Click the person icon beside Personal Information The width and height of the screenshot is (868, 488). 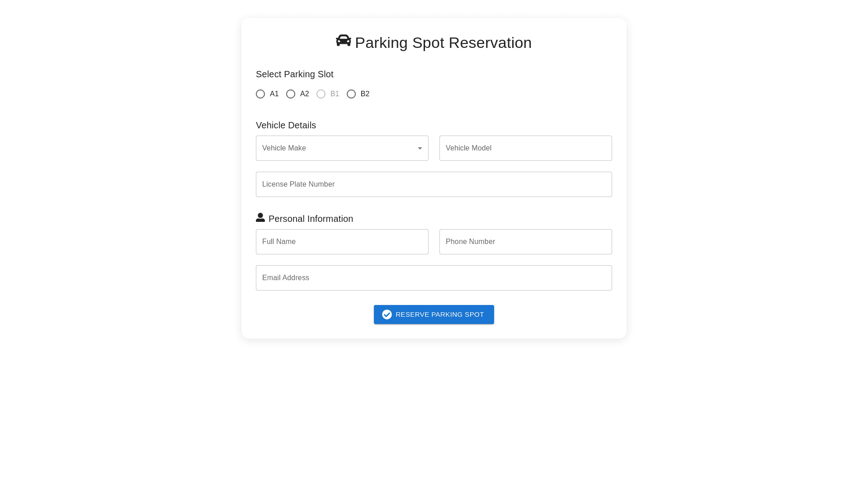(260, 218)
